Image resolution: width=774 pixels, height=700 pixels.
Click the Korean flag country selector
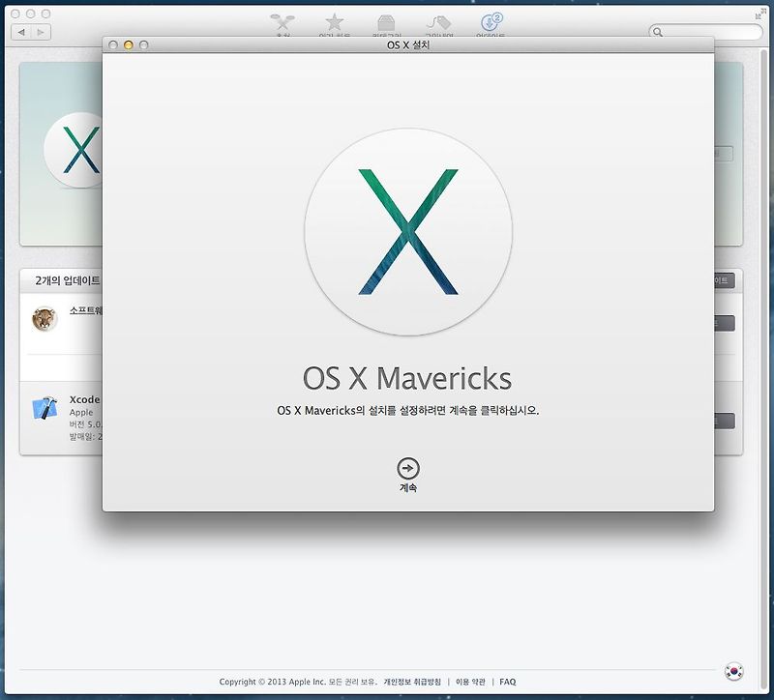coord(734,671)
